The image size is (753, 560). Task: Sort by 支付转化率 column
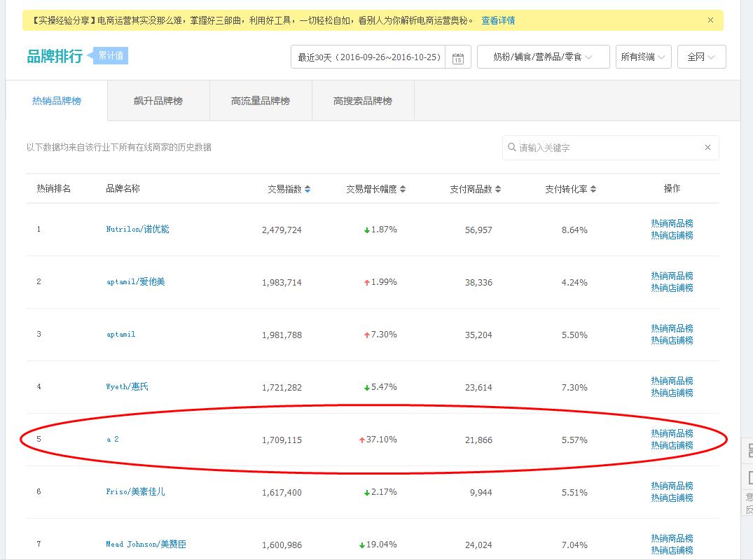coord(570,189)
